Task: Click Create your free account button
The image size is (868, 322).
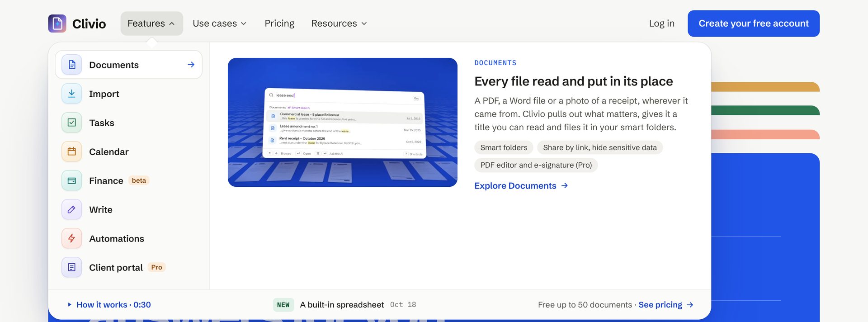Action: 753,24
